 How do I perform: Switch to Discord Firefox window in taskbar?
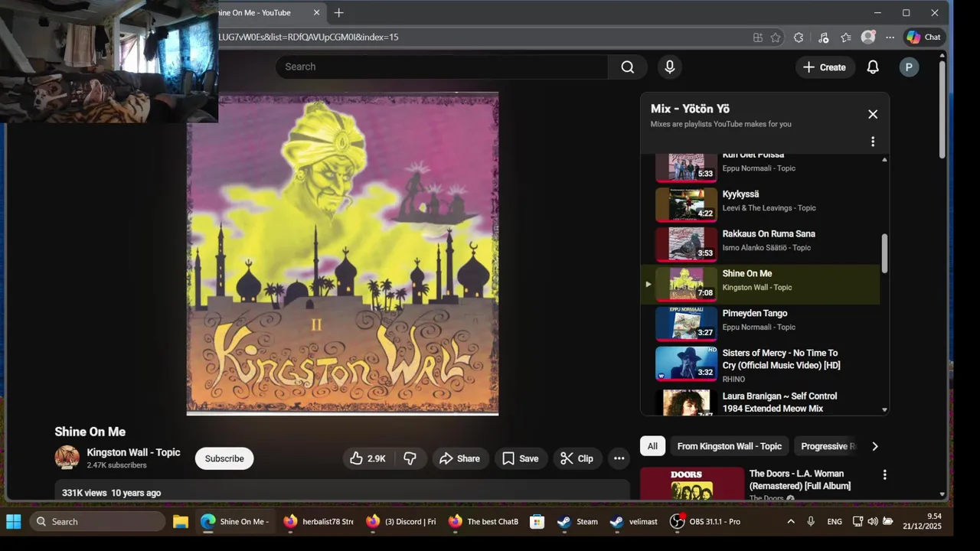pos(400,522)
